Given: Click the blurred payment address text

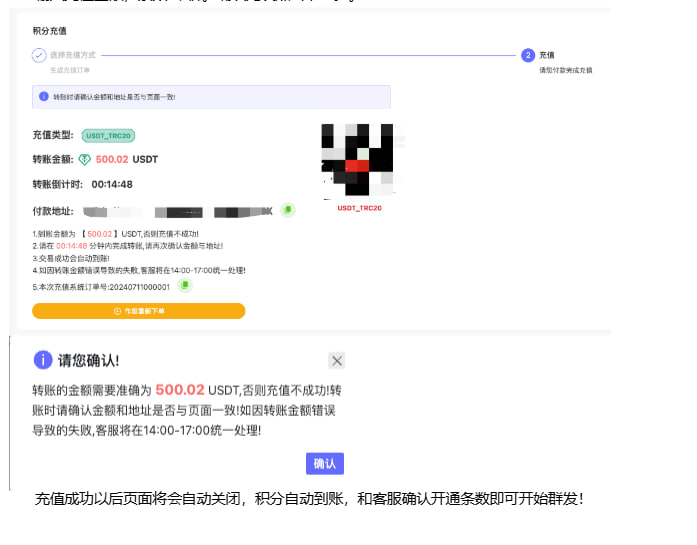Looking at the screenshot, I should 178,212.
